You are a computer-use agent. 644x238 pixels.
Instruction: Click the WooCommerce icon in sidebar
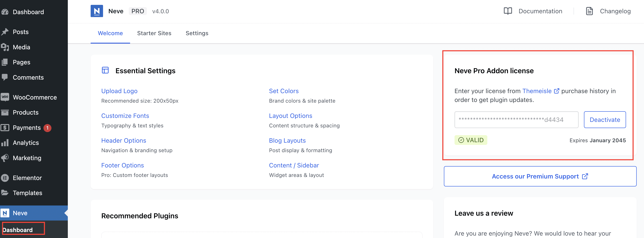click(x=5, y=97)
